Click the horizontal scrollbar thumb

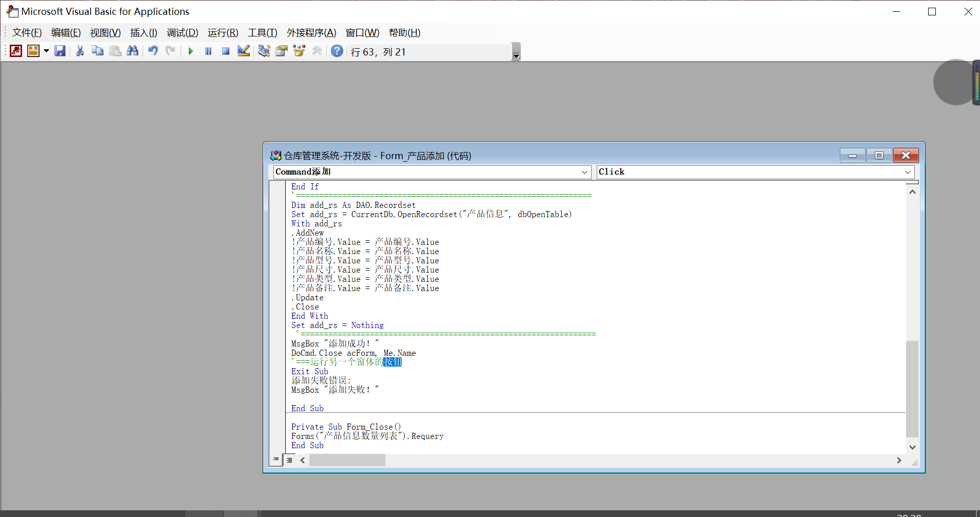(347, 460)
